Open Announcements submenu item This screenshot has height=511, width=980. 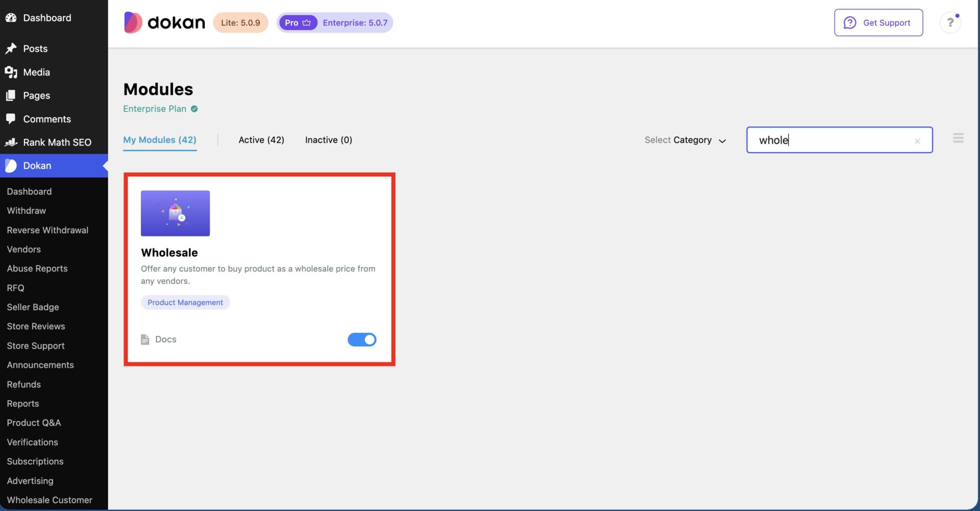click(40, 365)
